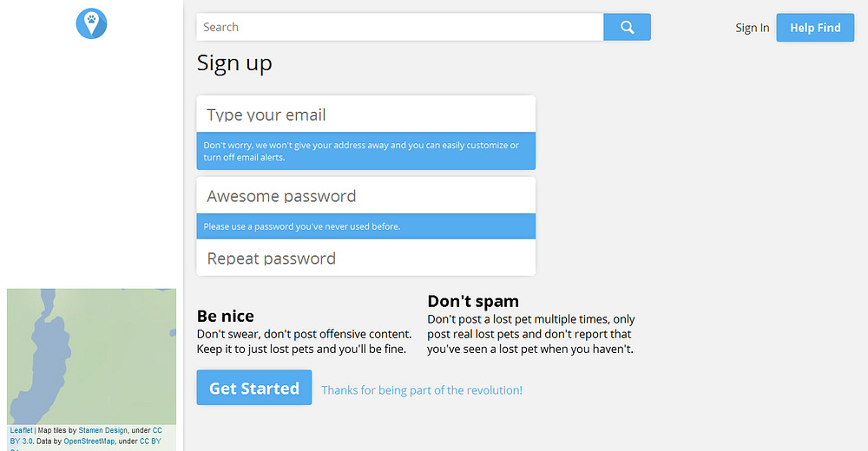Open the OpenStreetMap attribution link

pos(89,441)
